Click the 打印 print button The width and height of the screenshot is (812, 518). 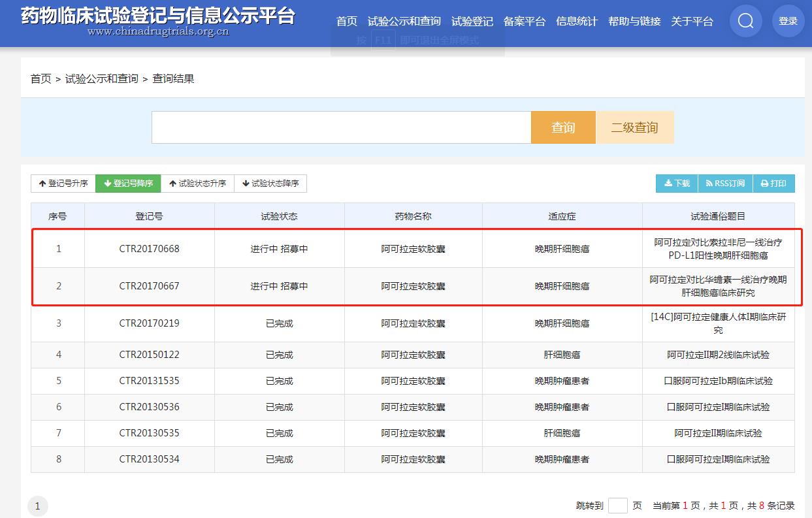pos(773,184)
